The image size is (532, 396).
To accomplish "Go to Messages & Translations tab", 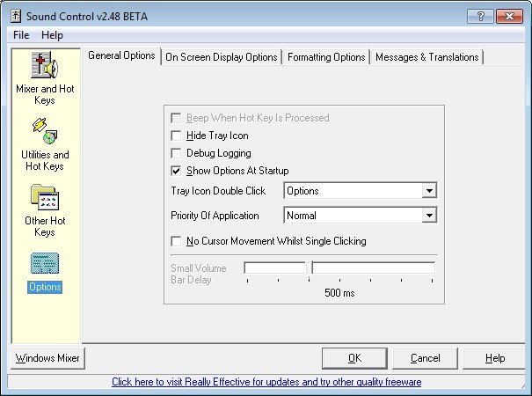I will coord(426,57).
